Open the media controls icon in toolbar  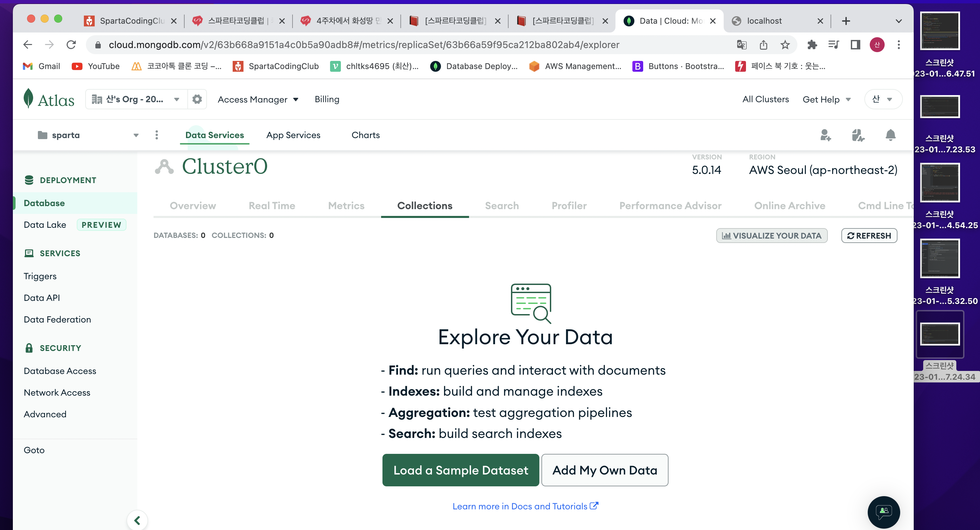click(x=834, y=45)
